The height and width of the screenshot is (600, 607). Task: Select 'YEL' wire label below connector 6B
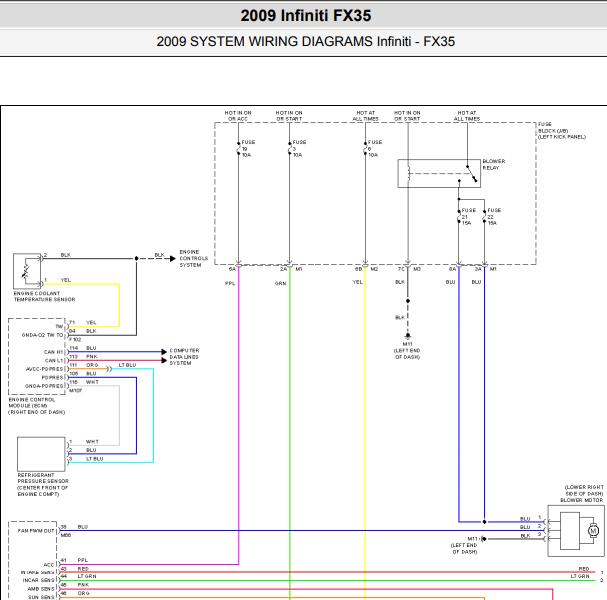pyautogui.click(x=358, y=282)
